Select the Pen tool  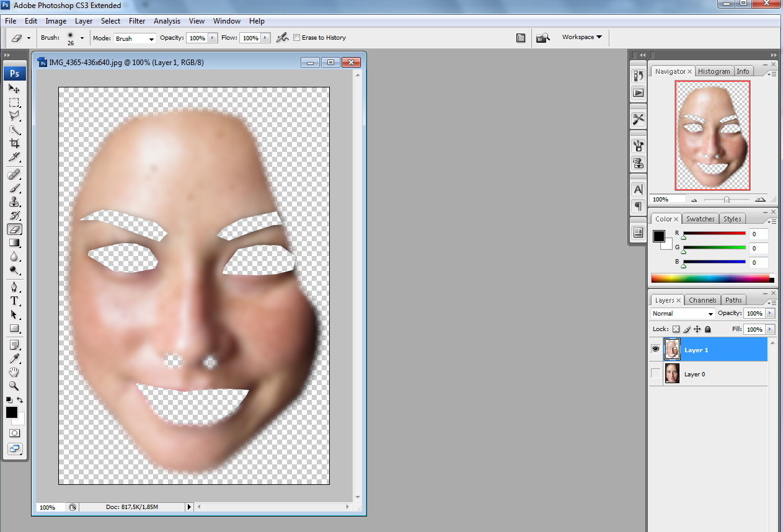click(x=14, y=286)
